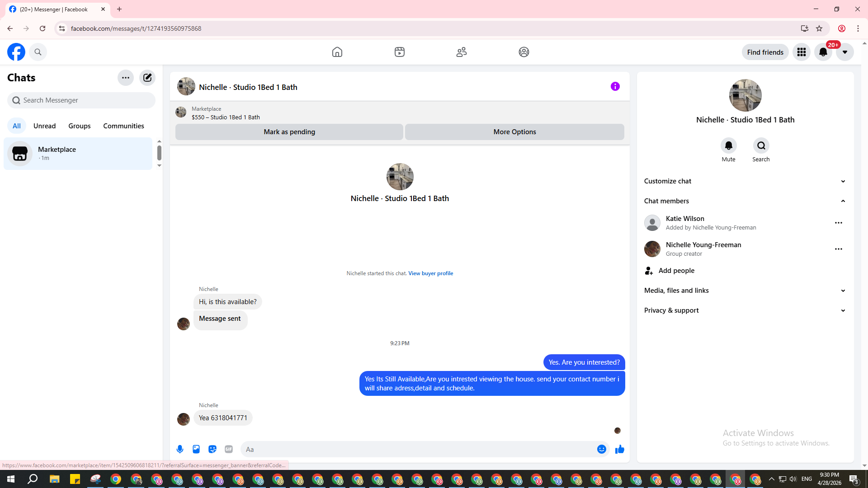Click Mark as pending button
The image size is (868, 488).
pos(289,132)
